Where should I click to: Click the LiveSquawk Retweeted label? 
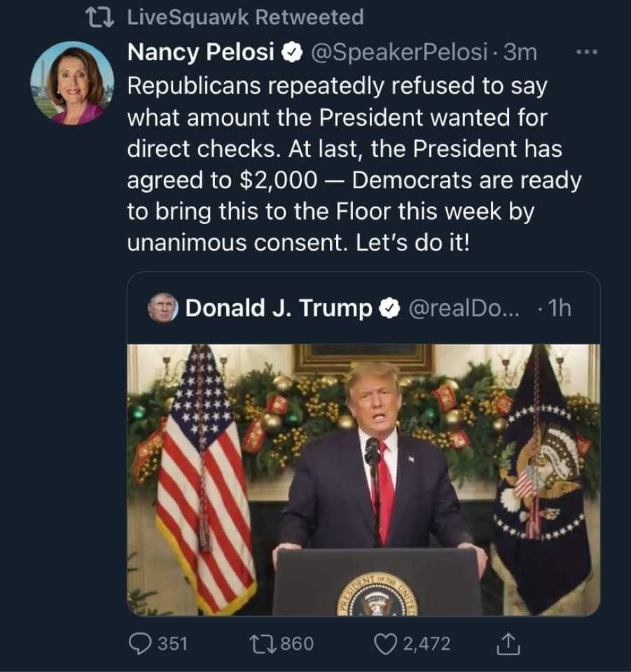(245, 17)
